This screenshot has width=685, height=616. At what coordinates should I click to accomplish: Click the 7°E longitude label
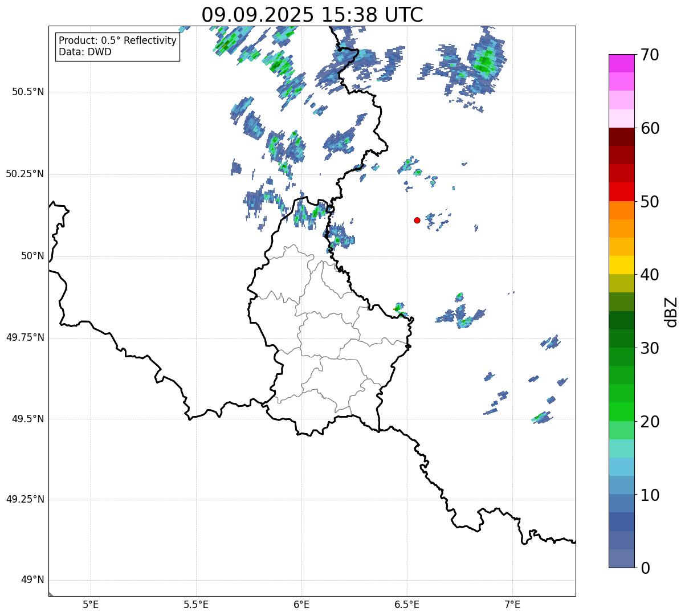[512, 604]
